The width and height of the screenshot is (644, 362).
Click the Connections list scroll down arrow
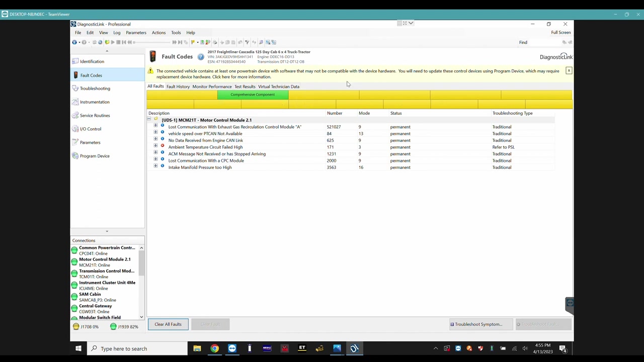click(x=141, y=317)
